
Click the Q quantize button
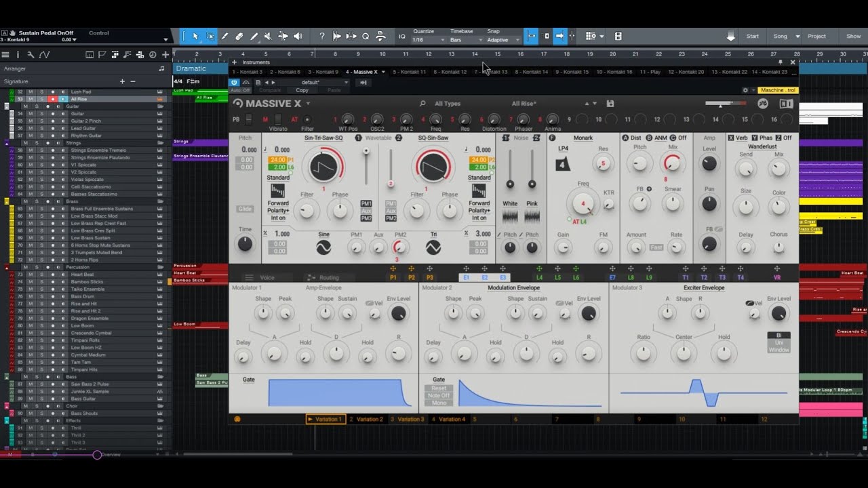click(x=366, y=37)
